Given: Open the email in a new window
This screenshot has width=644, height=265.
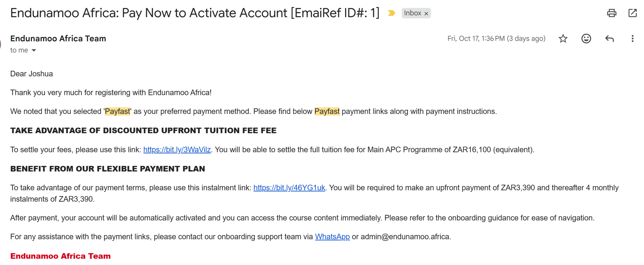Looking at the screenshot, I should pos(632,13).
